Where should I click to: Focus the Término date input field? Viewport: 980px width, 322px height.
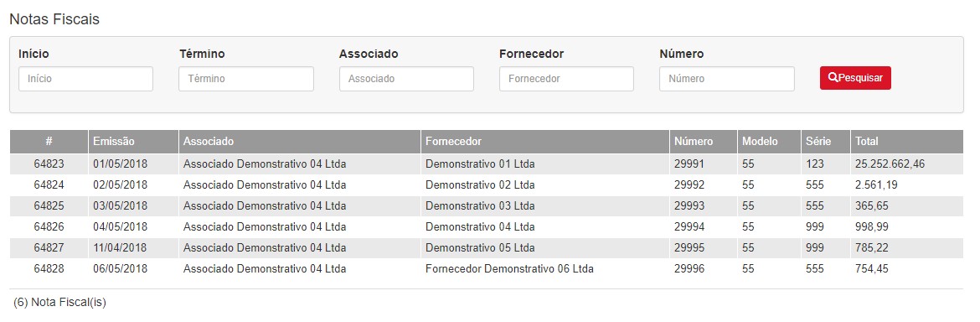click(x=246, y=79)
